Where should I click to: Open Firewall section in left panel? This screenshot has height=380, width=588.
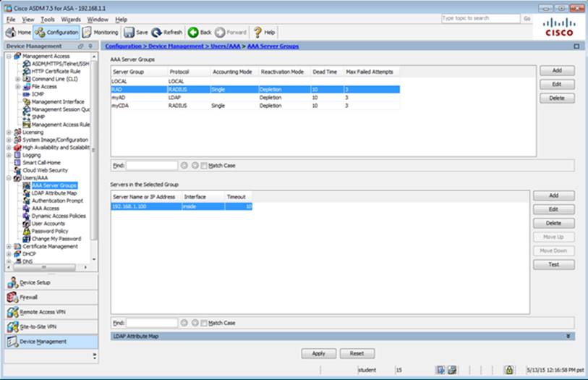(x=29, y=297)
